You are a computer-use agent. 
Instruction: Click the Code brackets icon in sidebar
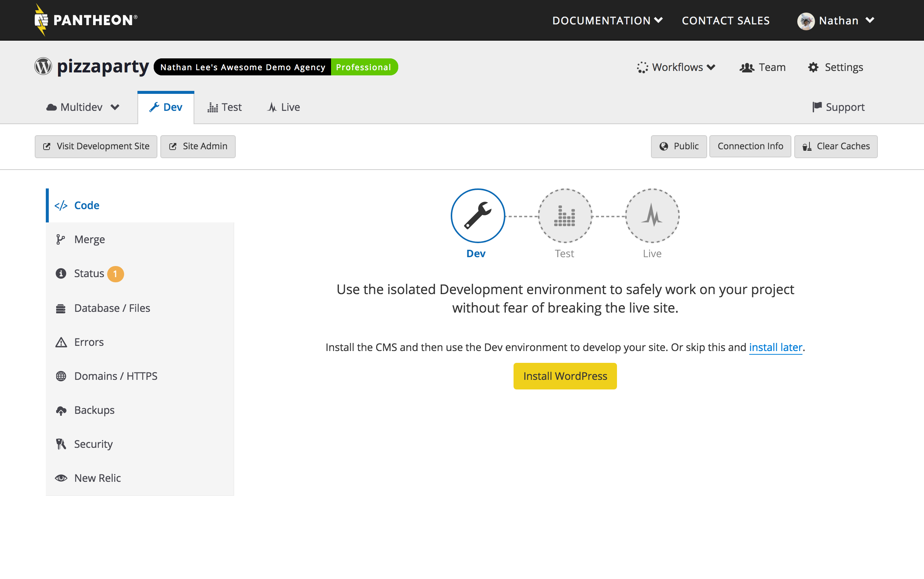tap(61, 206)
